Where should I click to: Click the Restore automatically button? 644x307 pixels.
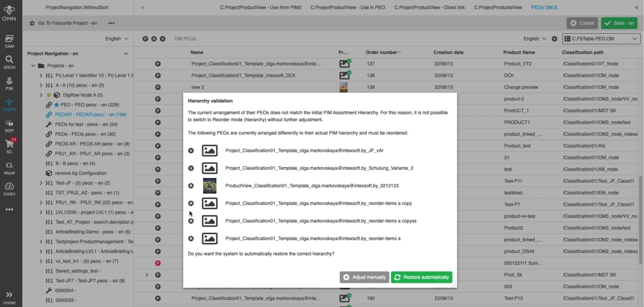click(x=422, y=277)
